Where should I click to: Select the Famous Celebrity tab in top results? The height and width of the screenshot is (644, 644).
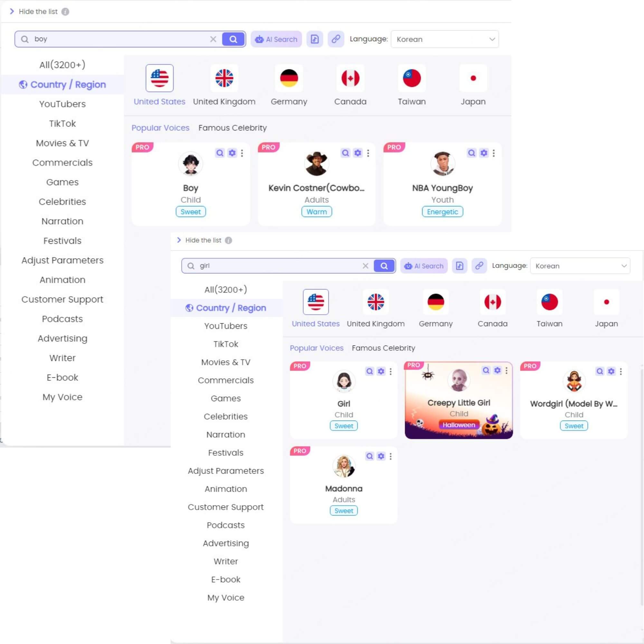232,128
